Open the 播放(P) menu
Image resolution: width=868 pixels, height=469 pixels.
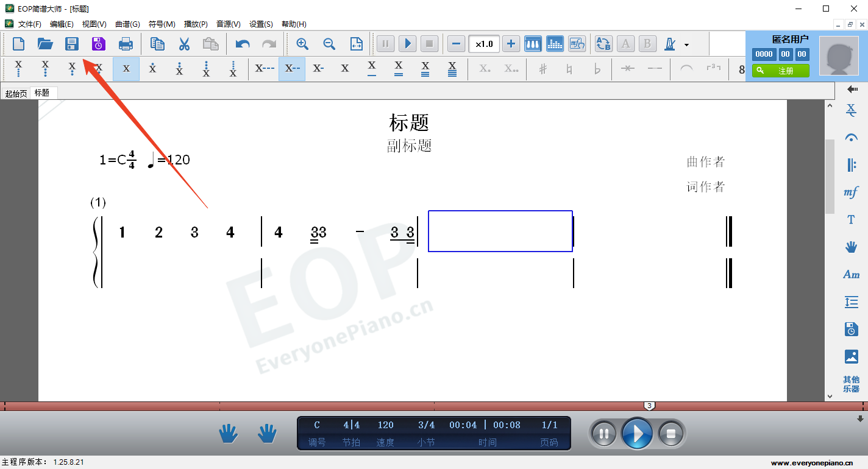click(196, 24)
